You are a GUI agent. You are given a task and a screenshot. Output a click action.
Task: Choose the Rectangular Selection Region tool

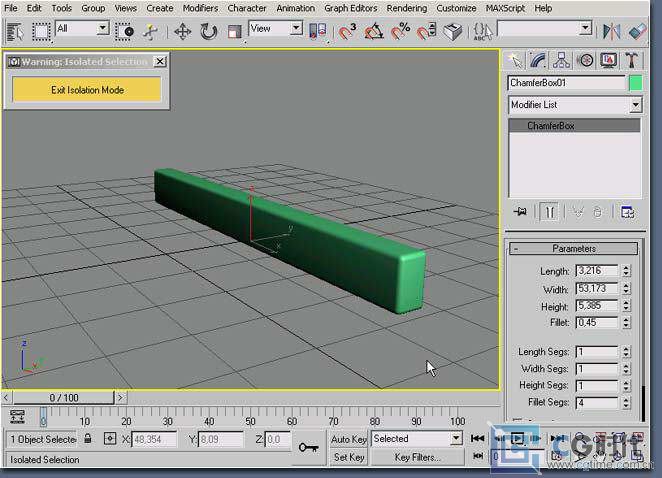(41, 32)
